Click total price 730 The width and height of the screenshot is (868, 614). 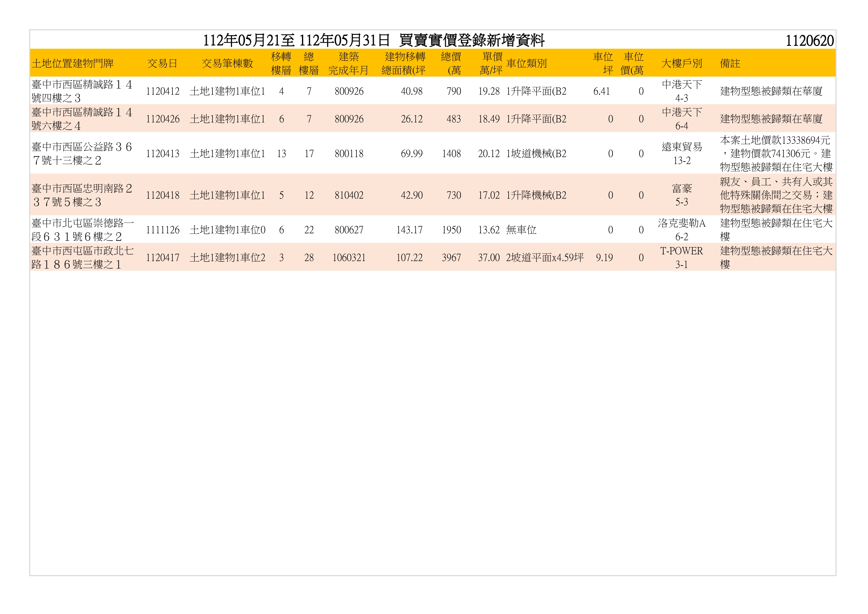click(454, 195)
